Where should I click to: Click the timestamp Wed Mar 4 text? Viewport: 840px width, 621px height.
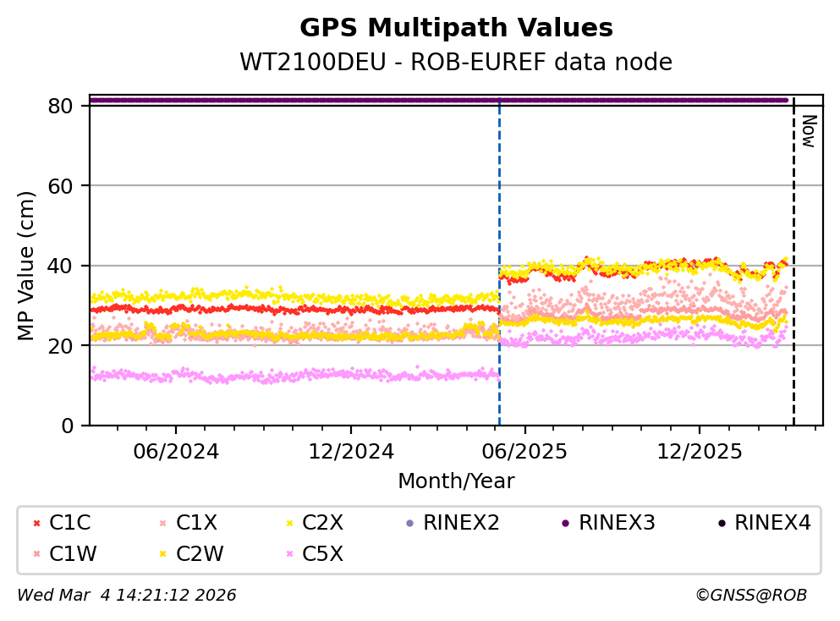tap(127, 596)
